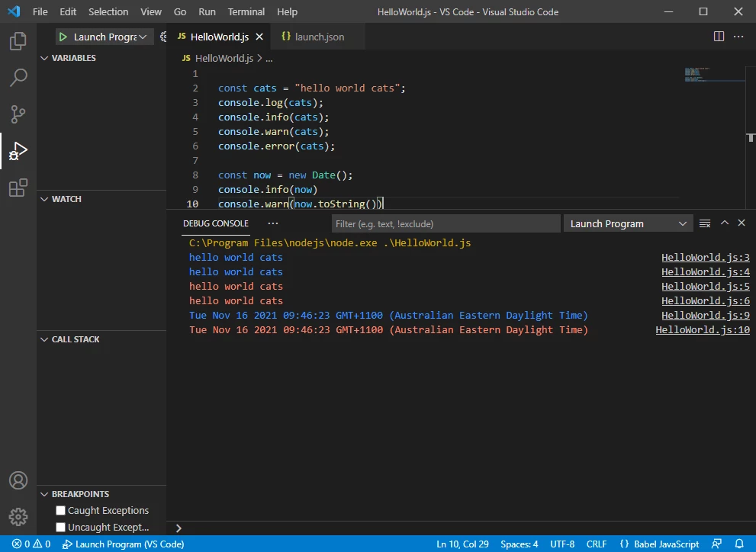
Task: Open the Terminal menu
Action: pos(246,11)
